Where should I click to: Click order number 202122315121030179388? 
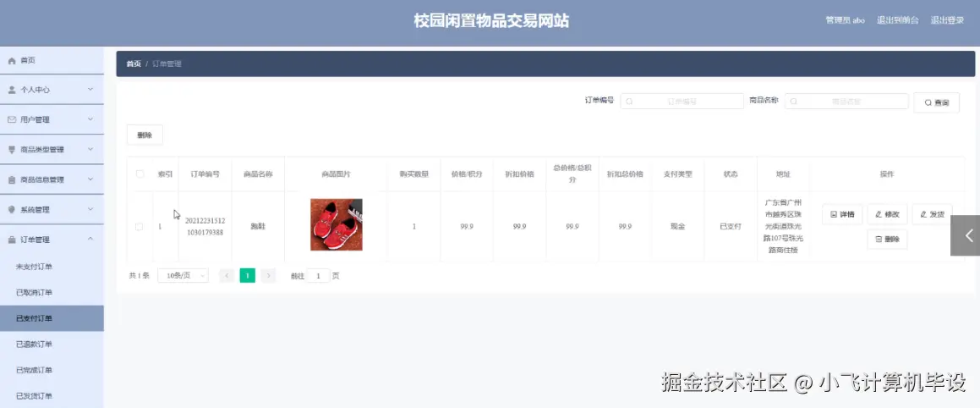[x=205, y=227]
